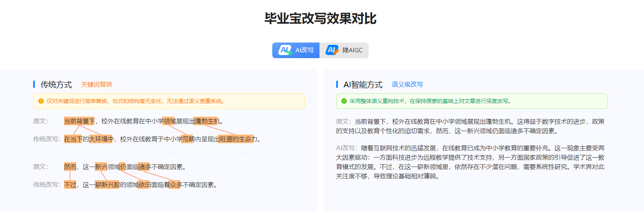Viewport: 644px width, 213px height.
Task: Click the orange 关键词替换 label
Action: tap(97, 85)
